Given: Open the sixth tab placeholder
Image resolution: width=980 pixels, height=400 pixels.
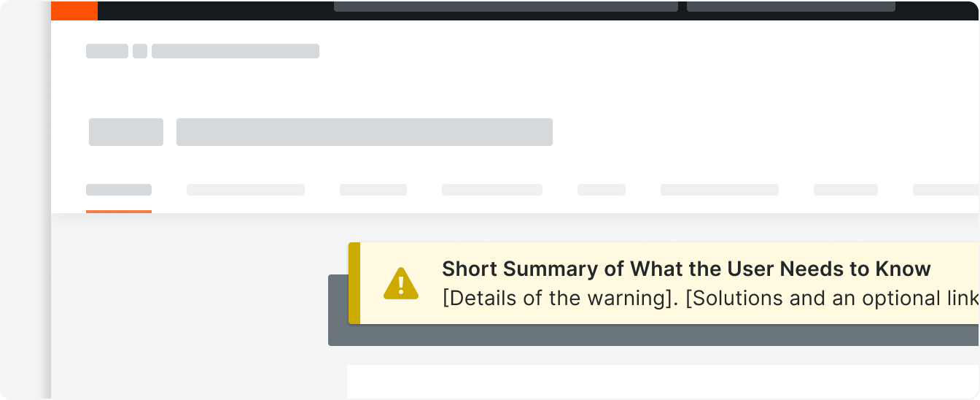Looking at the screenshot, I should coord(720,190).
